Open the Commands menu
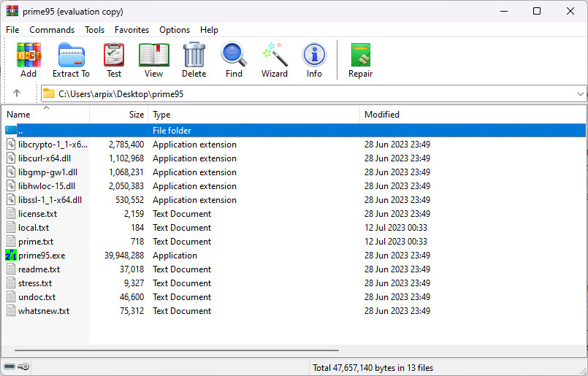Screen dimensions: 588x376 52,30
